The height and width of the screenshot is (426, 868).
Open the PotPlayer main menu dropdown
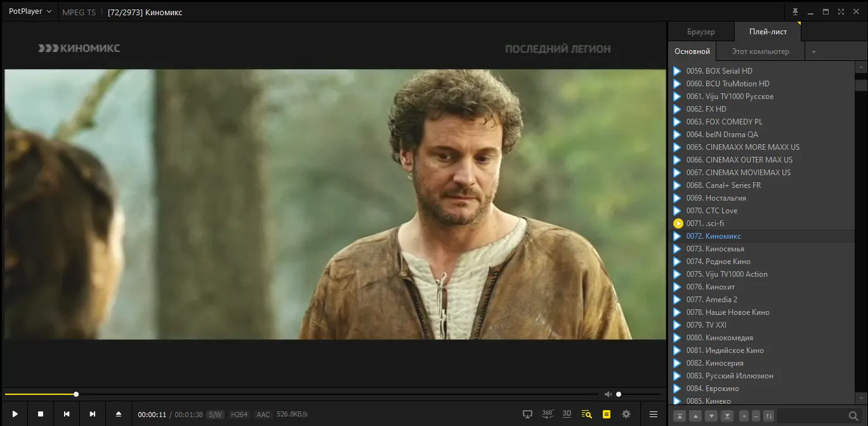pyautogui.click(x=30, y=11)
